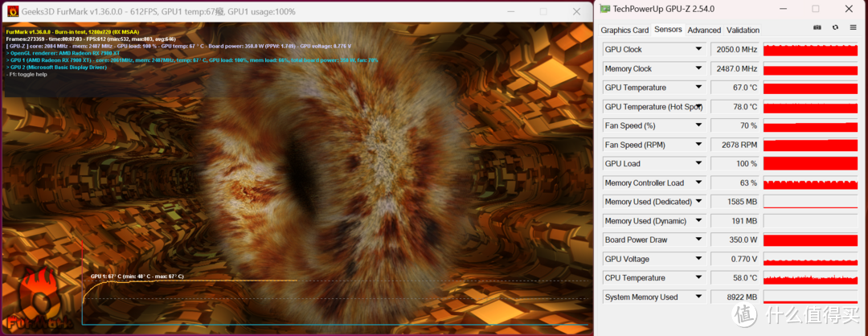Click the 100 % GPU load value
The image size is (868, 336).
735,164
